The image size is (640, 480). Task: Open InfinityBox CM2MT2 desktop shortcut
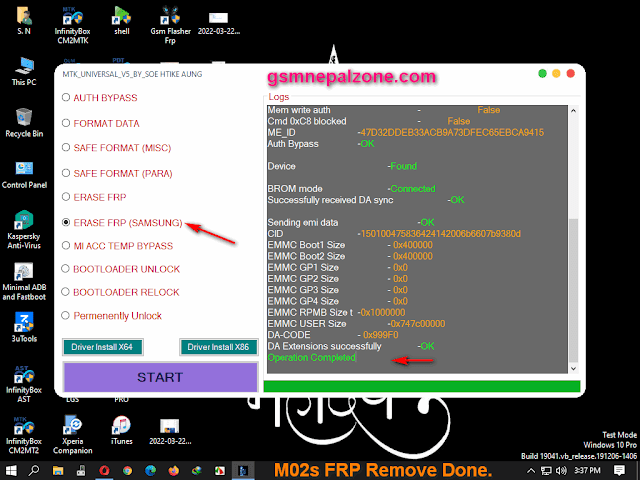[24, 436]
